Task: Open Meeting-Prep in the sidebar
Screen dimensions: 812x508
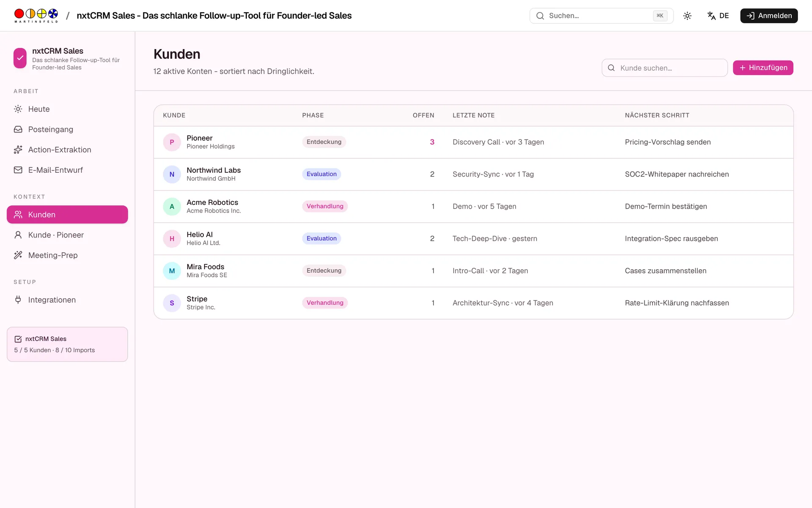Action: pyautogui.click(x=67, y=255)
